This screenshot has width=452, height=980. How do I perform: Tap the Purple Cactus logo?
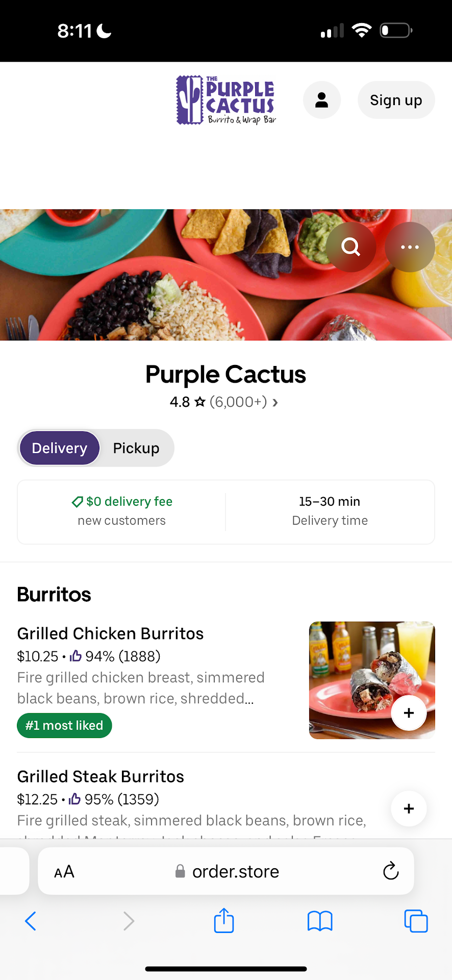[x=226, y=100]
